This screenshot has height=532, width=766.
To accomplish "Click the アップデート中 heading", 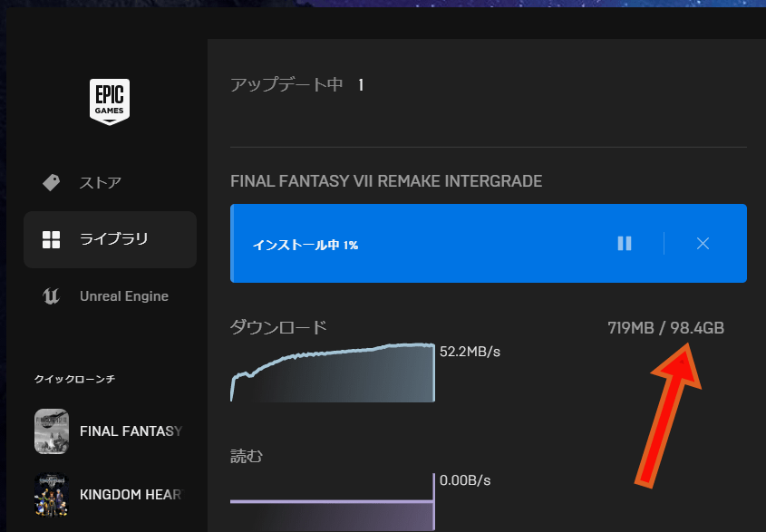I will [286, 85].
